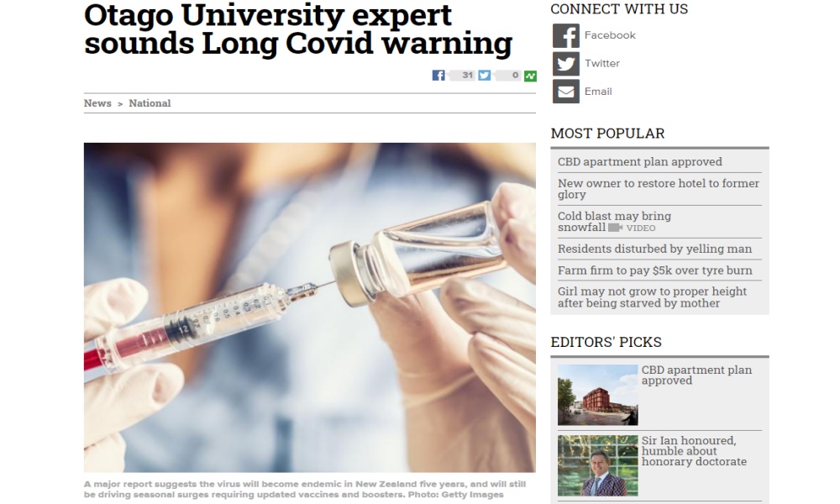Open the National breadcrumb link

pyautogui.click(x=150, y=103)
